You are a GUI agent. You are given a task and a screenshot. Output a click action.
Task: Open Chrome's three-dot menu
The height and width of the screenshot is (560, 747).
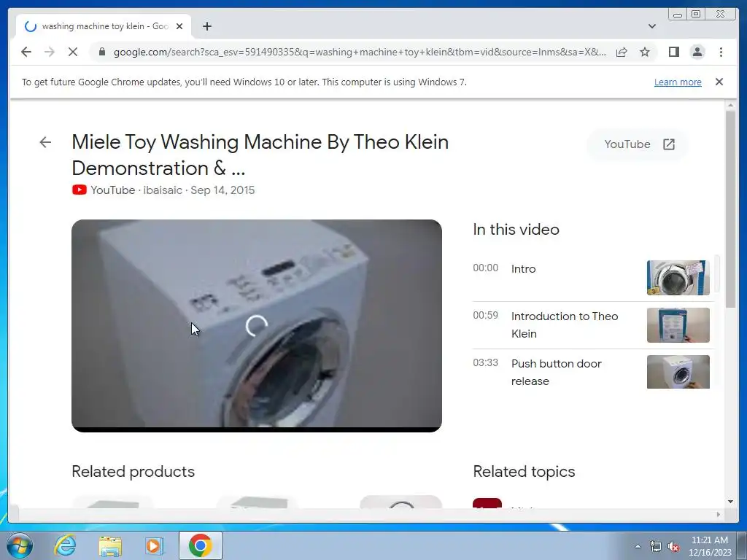(721, 52)
